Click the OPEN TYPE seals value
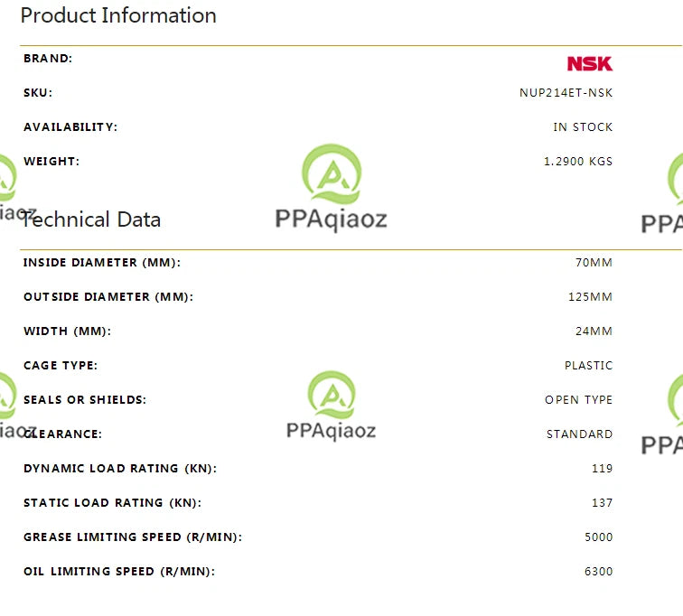This screenshot has width=683, height=616. coord(578,400)
